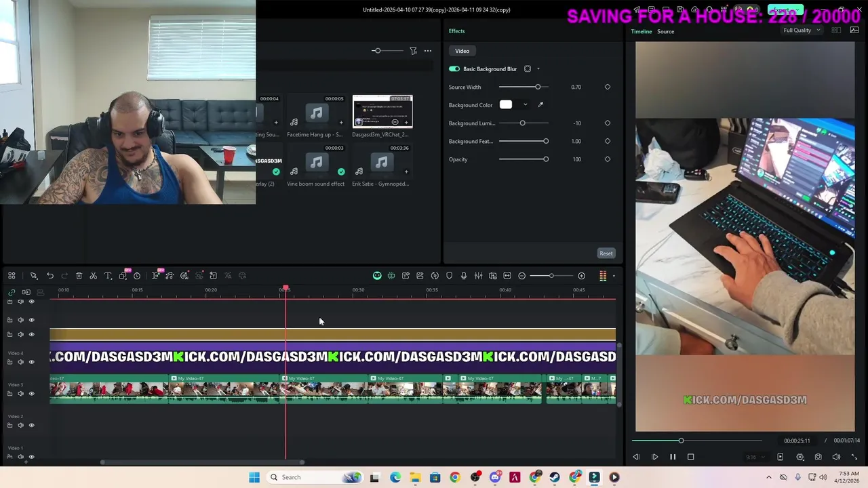
Task: Select the Video sub-tab
Action: tap(462, 51)
